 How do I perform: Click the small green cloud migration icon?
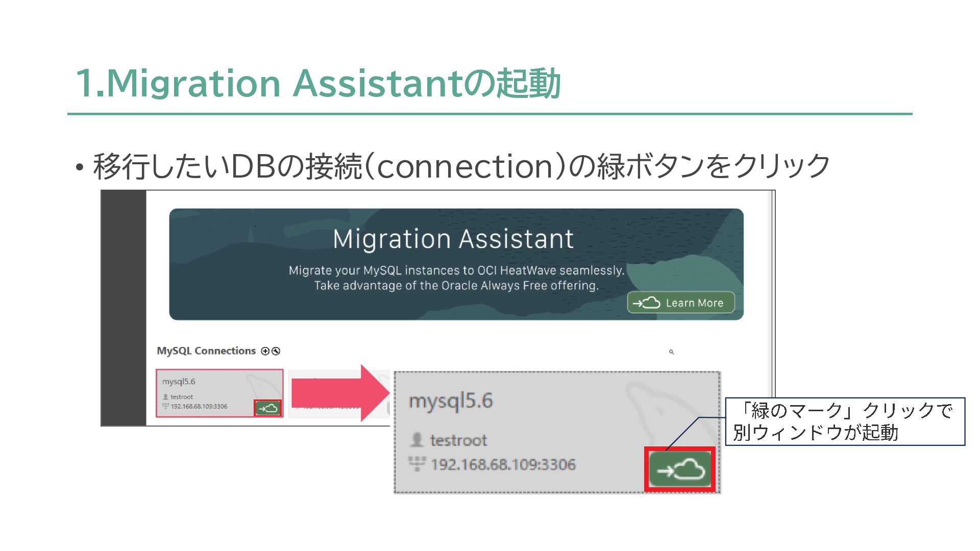click(268, 408)
